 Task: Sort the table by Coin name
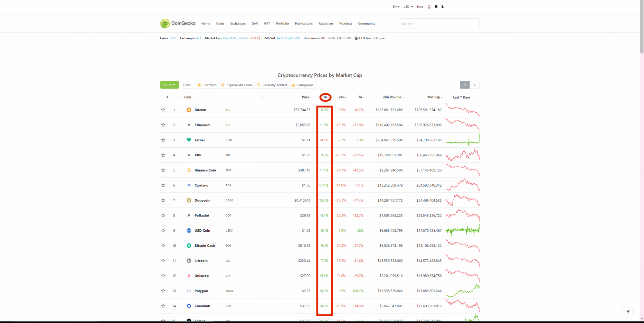[187, 97]
